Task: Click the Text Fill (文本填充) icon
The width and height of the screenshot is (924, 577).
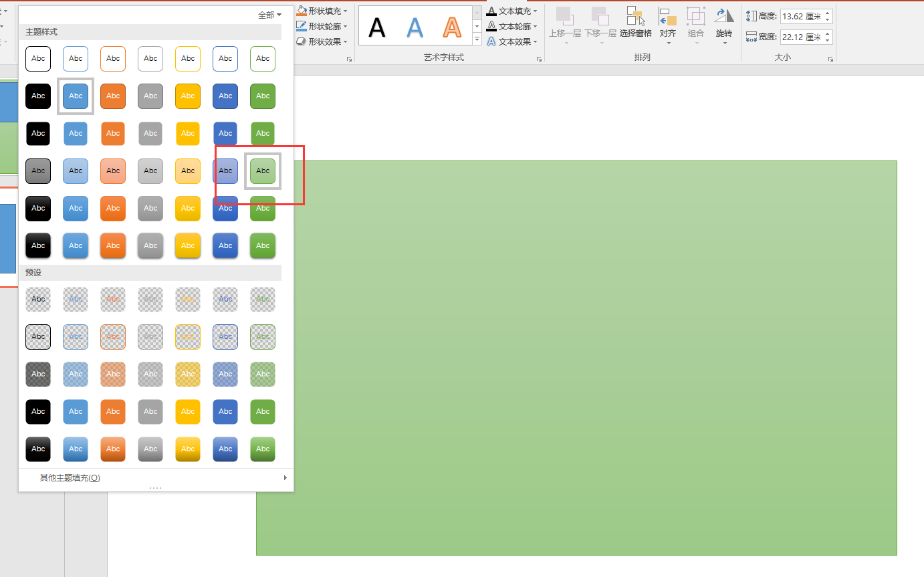Action: 491,11
